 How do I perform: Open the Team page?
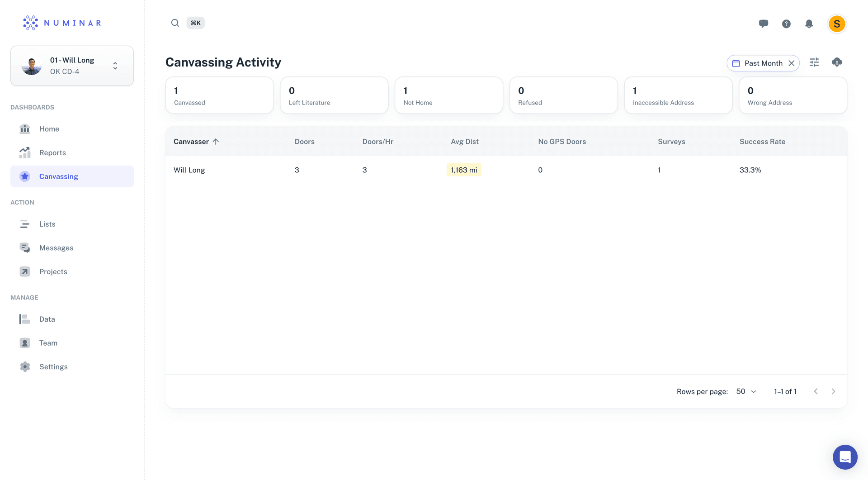click(x=72, y=342)
